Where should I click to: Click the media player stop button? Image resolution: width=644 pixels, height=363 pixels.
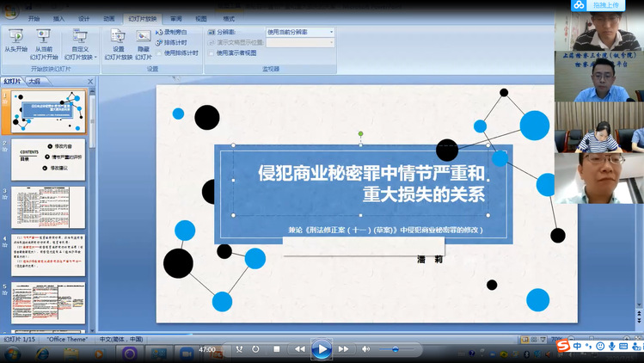click(277, 349)
